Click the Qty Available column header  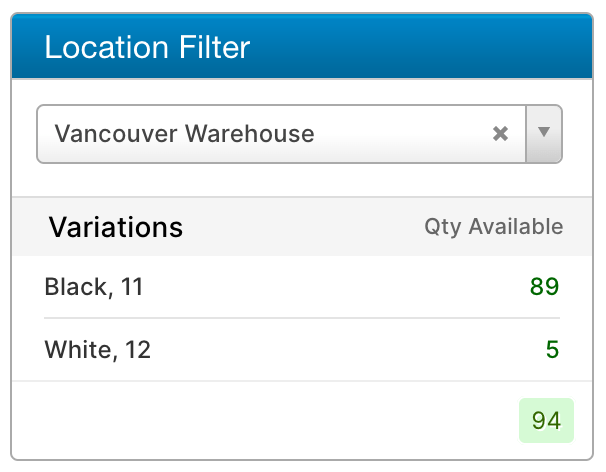(x=493, y=227)
